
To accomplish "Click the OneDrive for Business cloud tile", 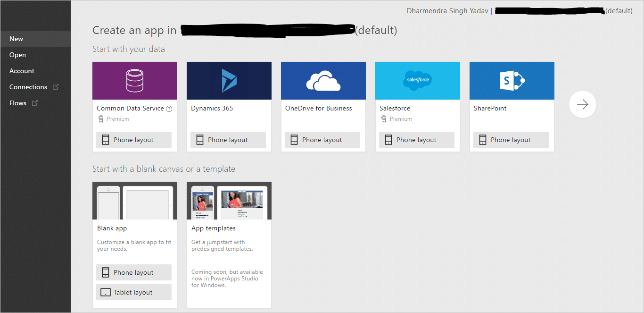I will (x=323, y=81).
